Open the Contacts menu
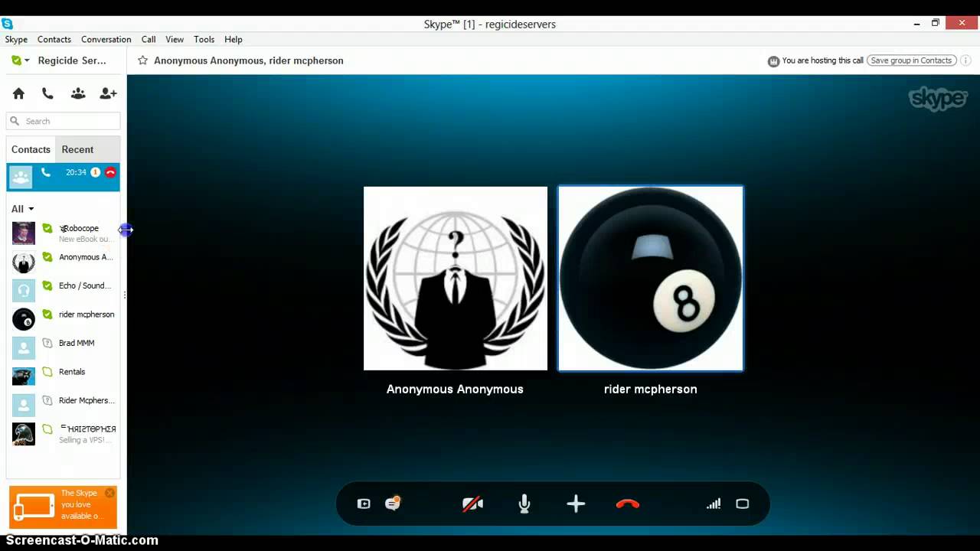 (54, 39)
